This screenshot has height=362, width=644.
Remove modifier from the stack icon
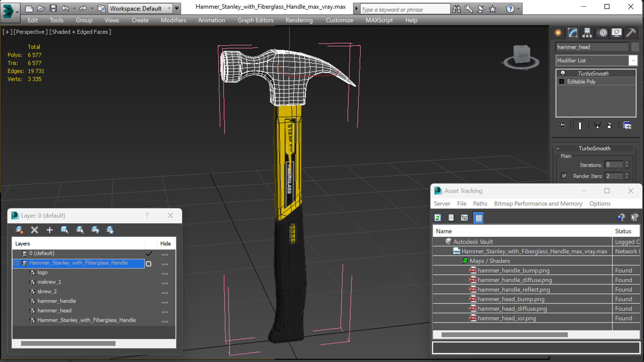(x=609, y=126)
